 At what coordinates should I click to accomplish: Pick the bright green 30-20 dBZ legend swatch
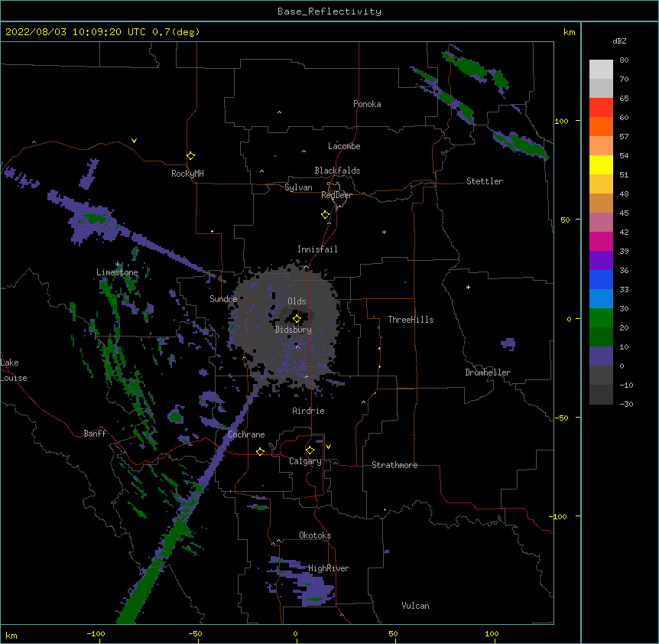click(x=601, y=318)
